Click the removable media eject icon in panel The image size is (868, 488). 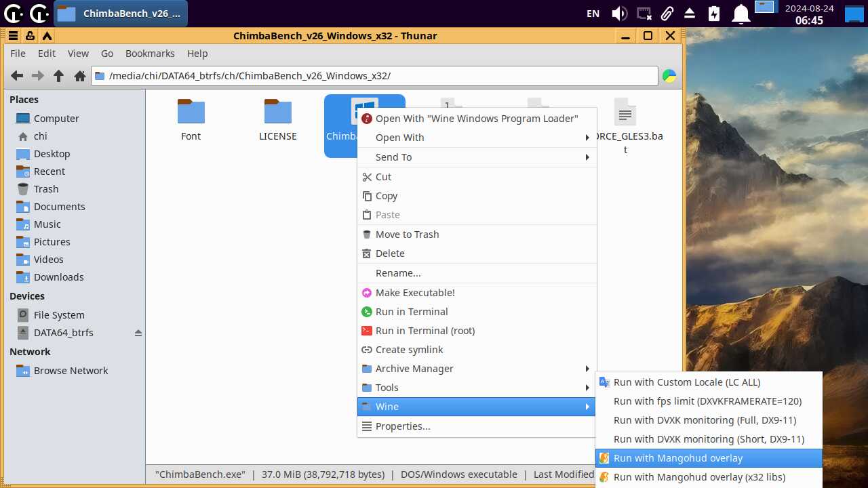click(x=690, y=14)
